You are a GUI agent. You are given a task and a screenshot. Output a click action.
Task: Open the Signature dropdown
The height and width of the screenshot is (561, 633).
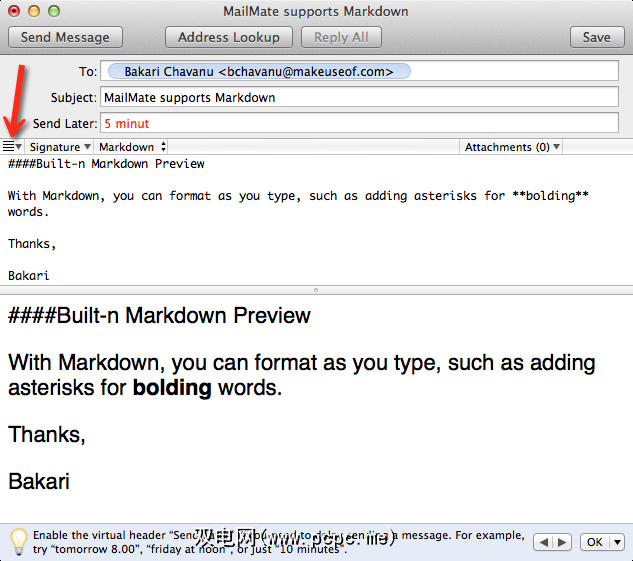(x=59, y=147)
